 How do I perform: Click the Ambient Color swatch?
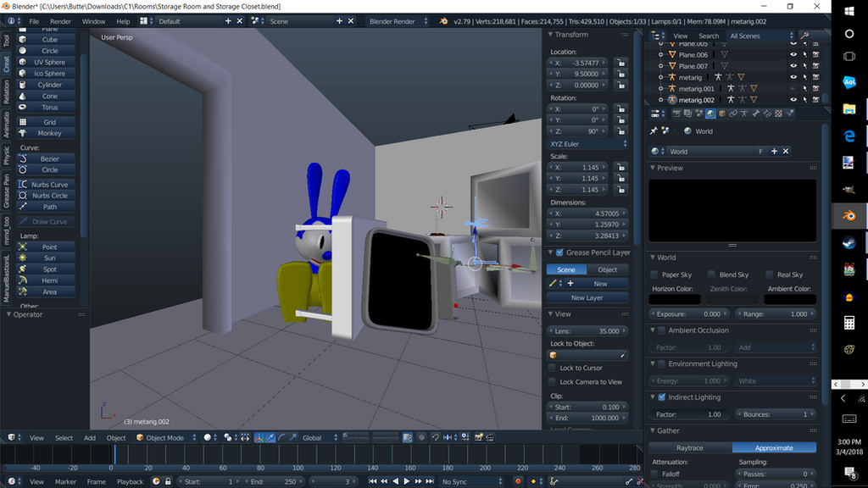coord(790,299)
